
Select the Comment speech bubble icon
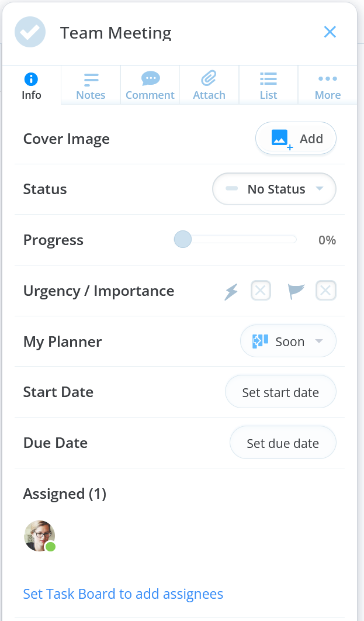point(150,78)
